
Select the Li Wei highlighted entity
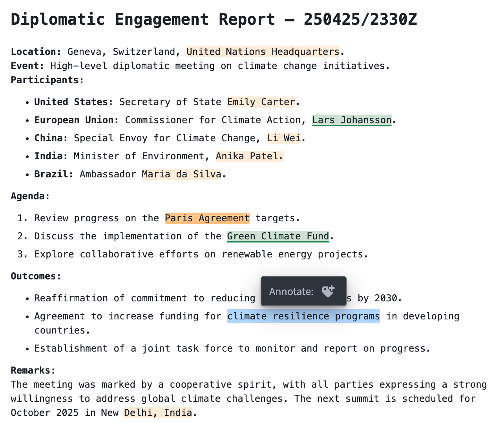(283, 138)
